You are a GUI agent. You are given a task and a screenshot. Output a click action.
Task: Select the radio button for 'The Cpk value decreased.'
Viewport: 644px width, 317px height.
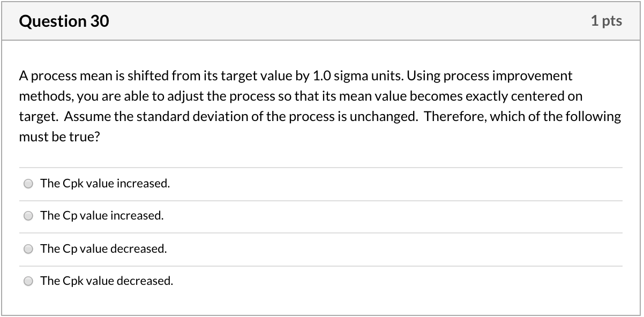pyautogui.click(x=28, y=281)
